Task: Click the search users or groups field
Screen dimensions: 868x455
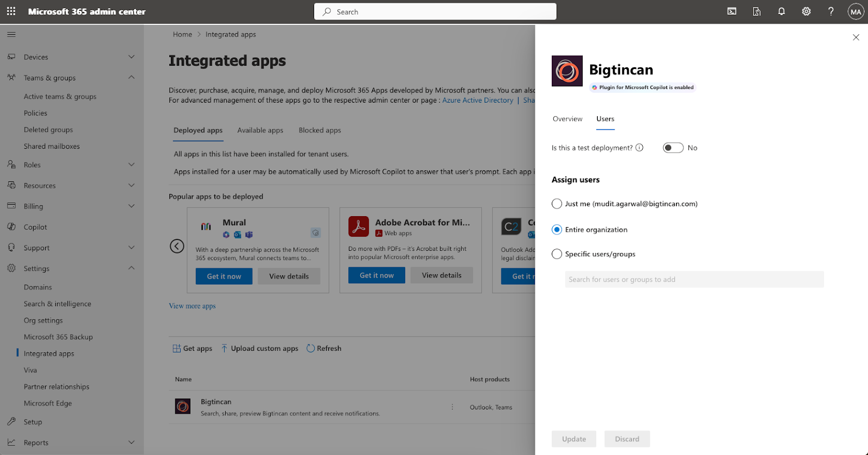Action: (x=694, y=280)
